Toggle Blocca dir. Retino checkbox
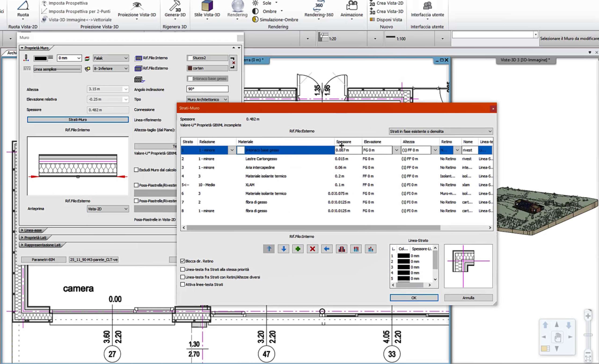 point(183,261)
